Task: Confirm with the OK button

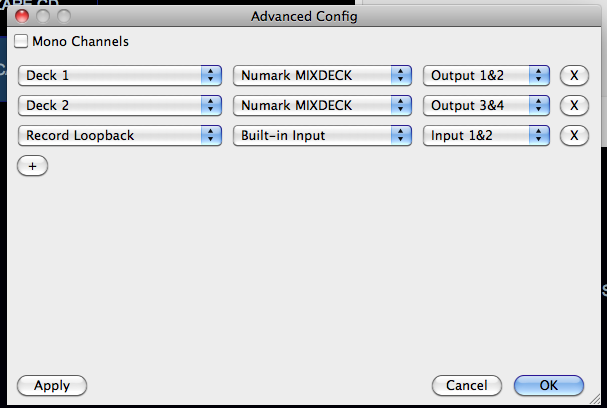Action: coord(548,385)
